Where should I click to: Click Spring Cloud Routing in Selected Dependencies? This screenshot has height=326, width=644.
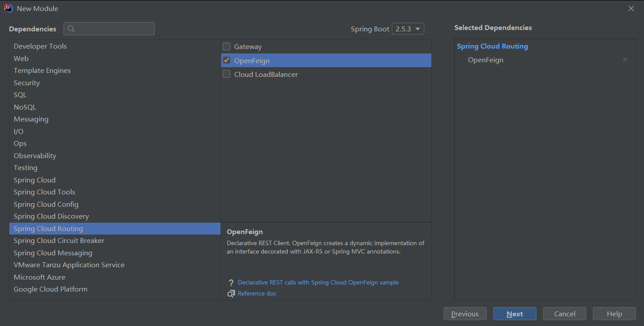click(492, 46)
